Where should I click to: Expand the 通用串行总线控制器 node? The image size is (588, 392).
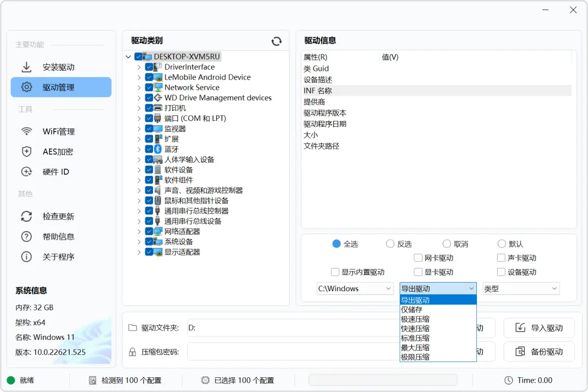point(139,211)
